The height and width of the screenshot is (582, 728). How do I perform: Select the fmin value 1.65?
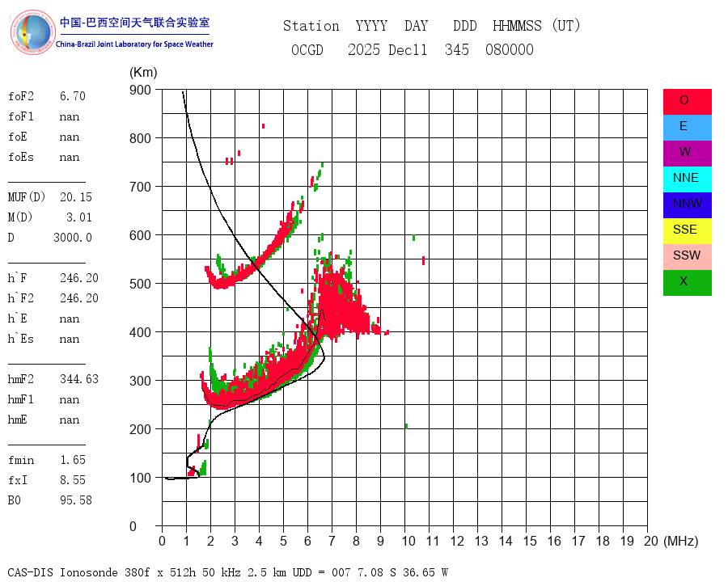click(x=73, y=460)
